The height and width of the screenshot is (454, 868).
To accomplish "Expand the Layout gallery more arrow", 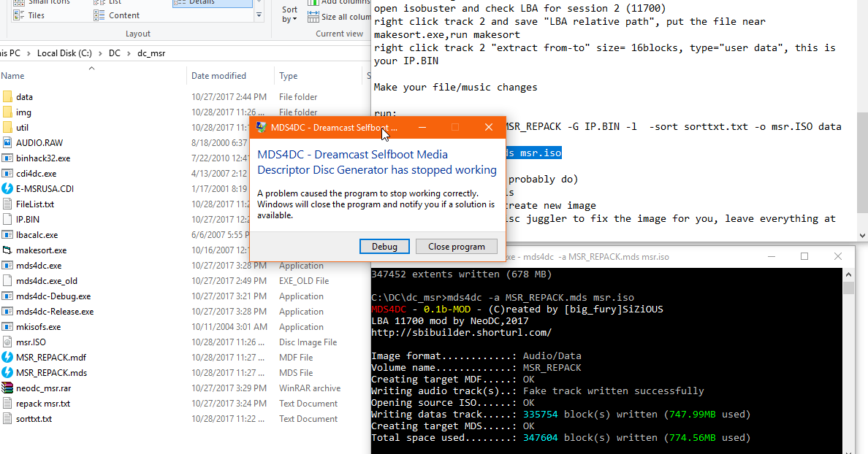I will (259, 15).
